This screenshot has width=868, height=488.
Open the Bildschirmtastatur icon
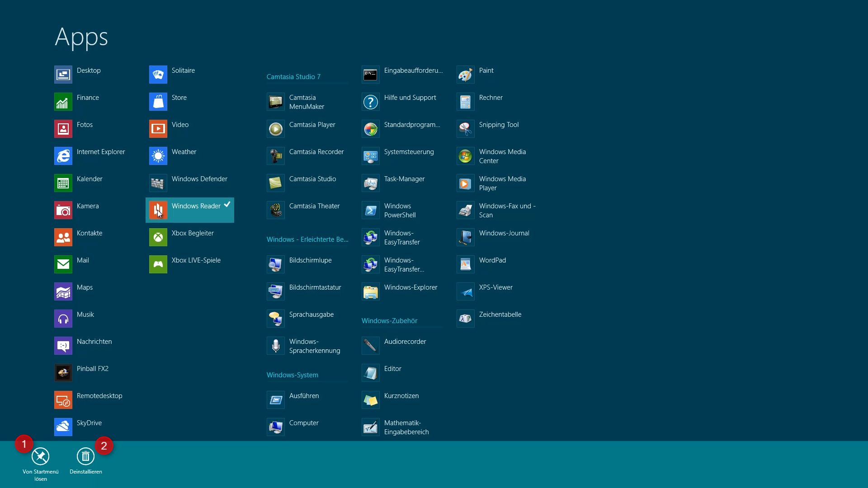coord(276,291)
